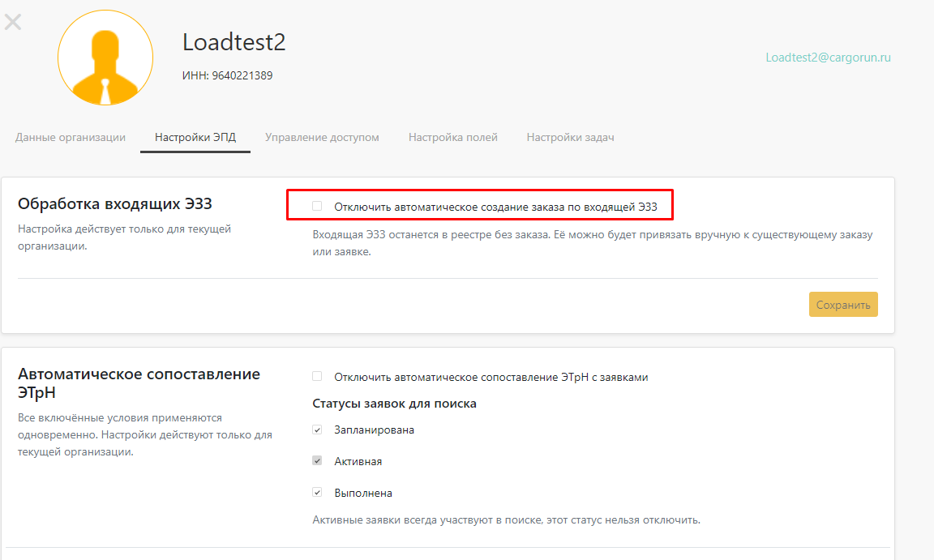Click the text 'Все включённые условия применяются одновременно'
This screenshot has width=934, height=560.
[145, 434]
